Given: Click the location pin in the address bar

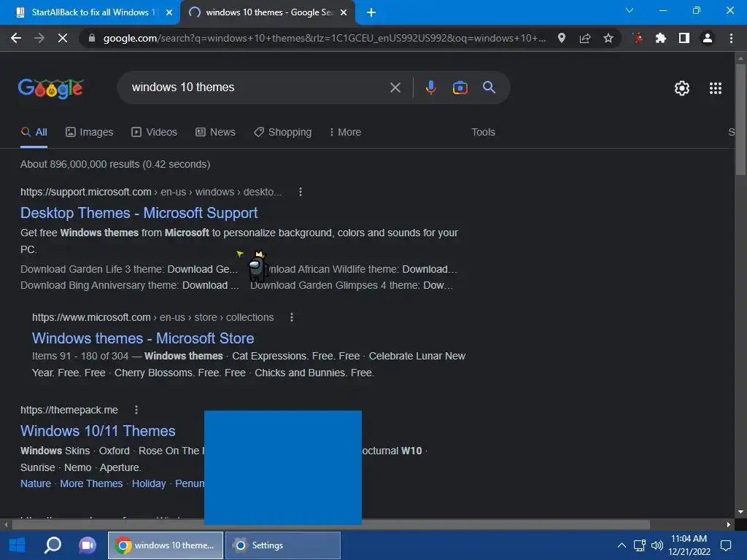Looking at the screenshot, I should [x=562, y=38].
